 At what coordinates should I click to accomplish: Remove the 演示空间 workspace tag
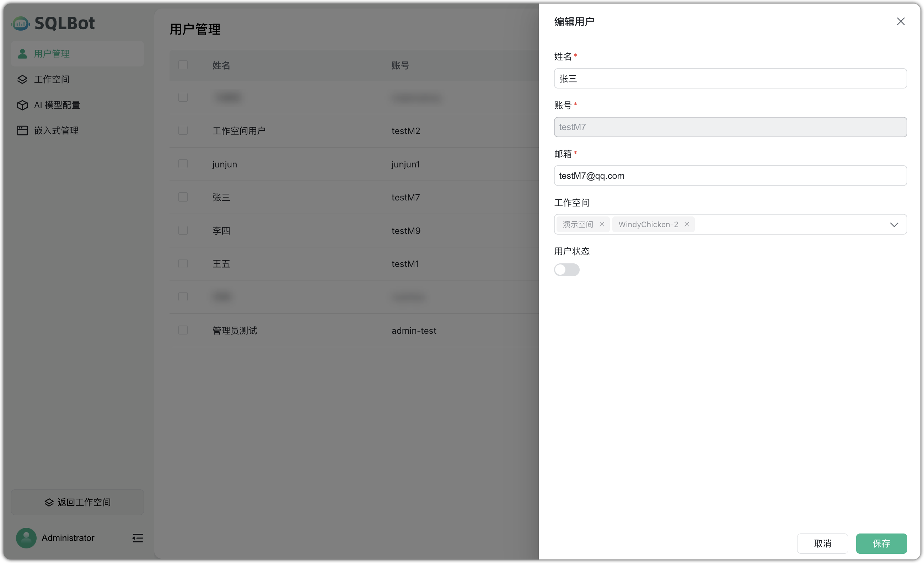[x=602, y=224]
